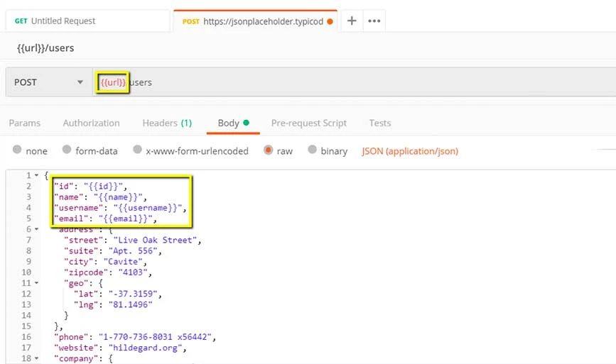
Task: Click unsaved-changes dot on the POST tab
Action: tap(330, 21)
